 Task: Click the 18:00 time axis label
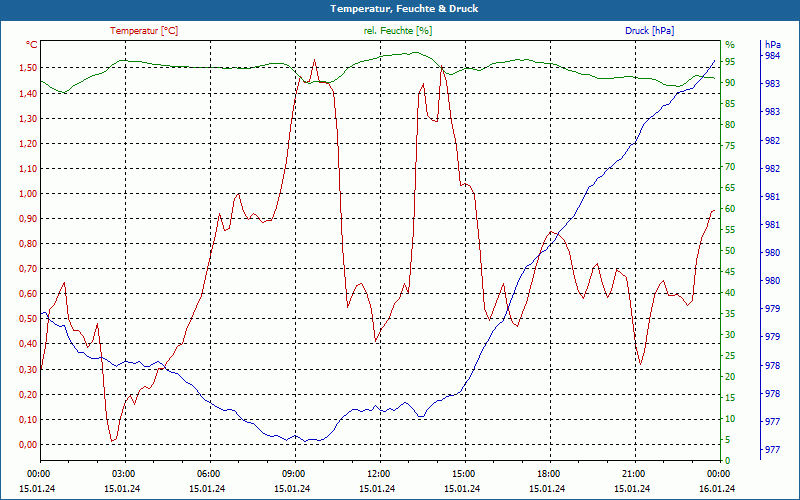point(549,473)
